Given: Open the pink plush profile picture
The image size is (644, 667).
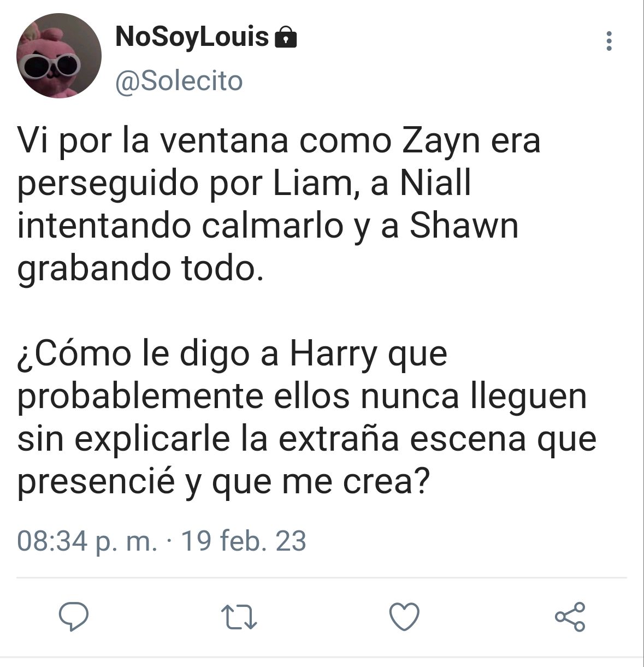Looking at the screenshot, I should click(59, 56).
